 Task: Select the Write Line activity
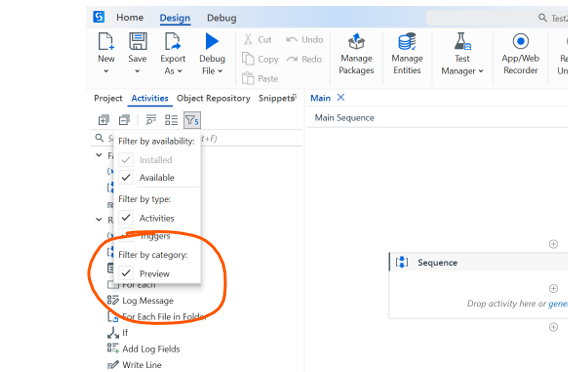142,365
